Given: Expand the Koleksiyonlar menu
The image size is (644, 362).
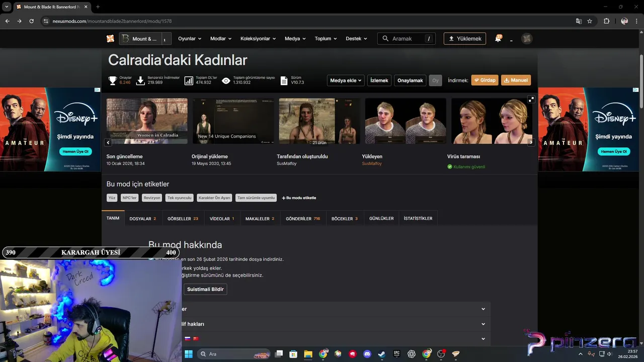Looking at the screenshot, I should tap(259, 39).
